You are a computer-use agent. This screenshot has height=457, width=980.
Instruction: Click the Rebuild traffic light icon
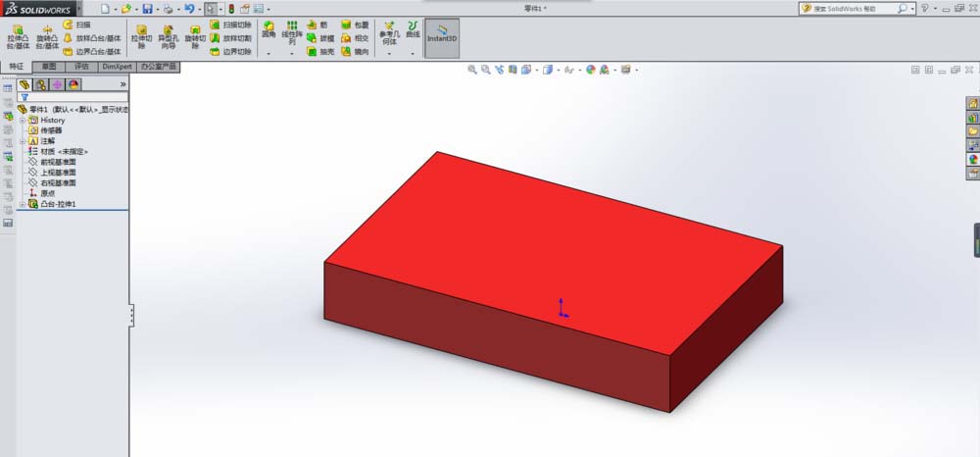(231, 9)
